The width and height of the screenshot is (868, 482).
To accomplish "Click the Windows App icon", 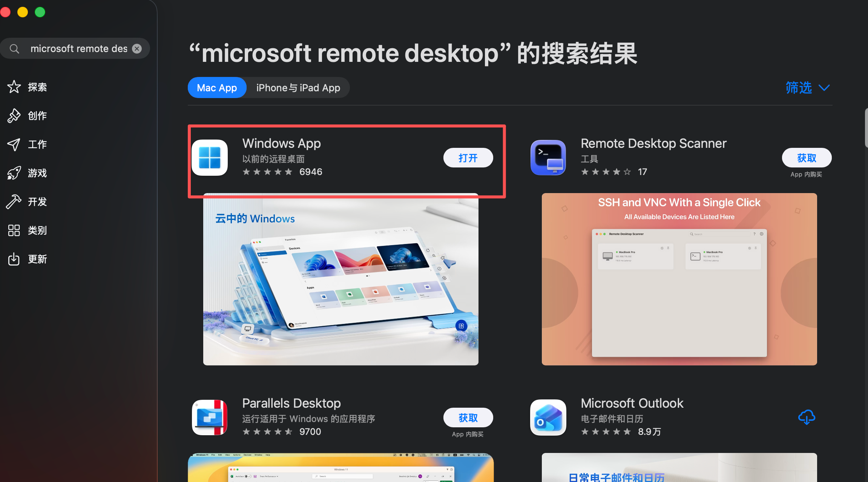I will click(210, 158).
